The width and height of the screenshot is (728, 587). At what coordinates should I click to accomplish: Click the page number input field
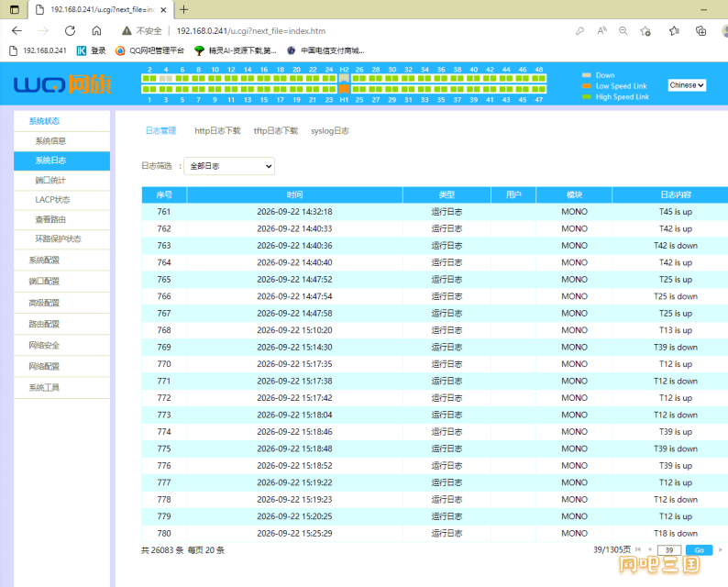pyautogui.click(x=669, y=549)
